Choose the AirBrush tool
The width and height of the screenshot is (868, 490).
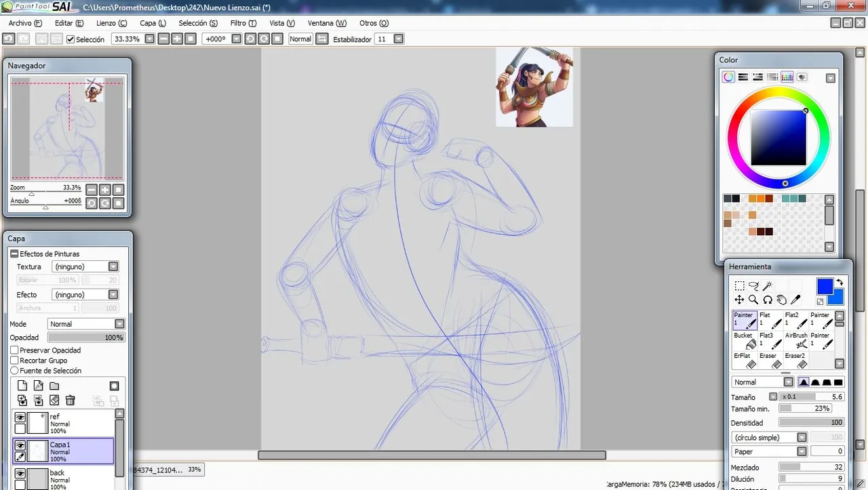(796, 340)
